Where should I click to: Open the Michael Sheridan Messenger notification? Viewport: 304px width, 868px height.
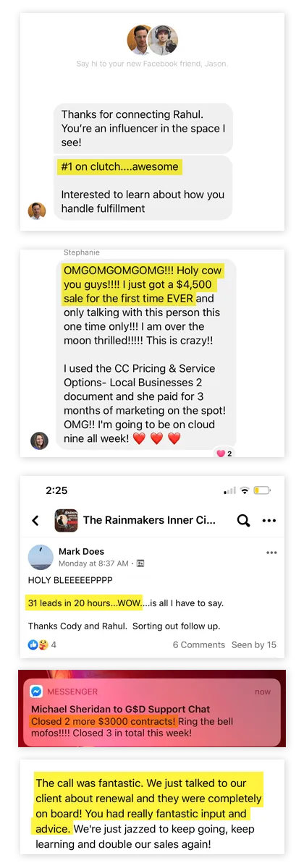point(152,712)
